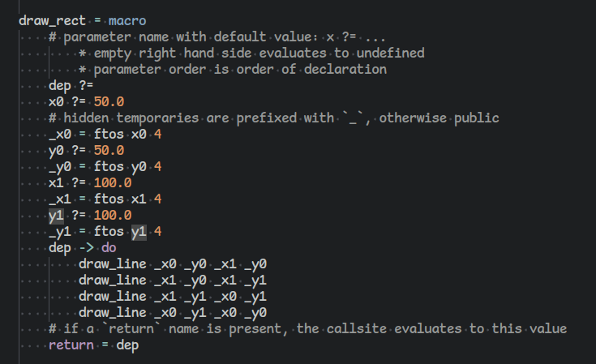This screenshot has height=364, width=596.
Task: Click the comment about return name
Action: pyautogui.click(x=308, y=329)
